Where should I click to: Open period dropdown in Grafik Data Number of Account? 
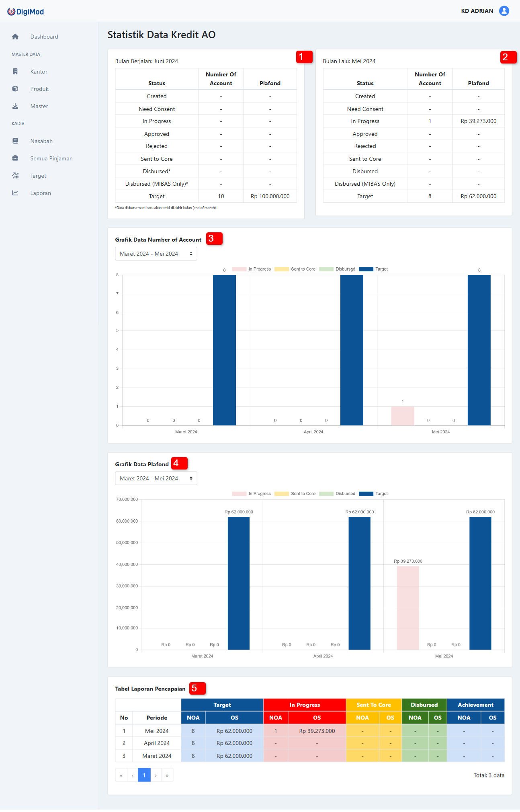(156, 254)
